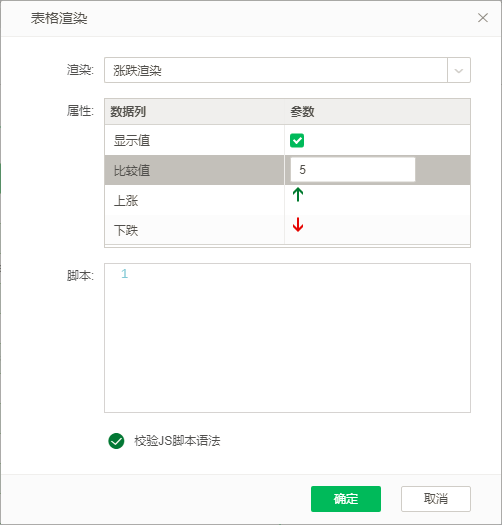
Task: Cancel with the 取消 button
Action: [436, 499]
